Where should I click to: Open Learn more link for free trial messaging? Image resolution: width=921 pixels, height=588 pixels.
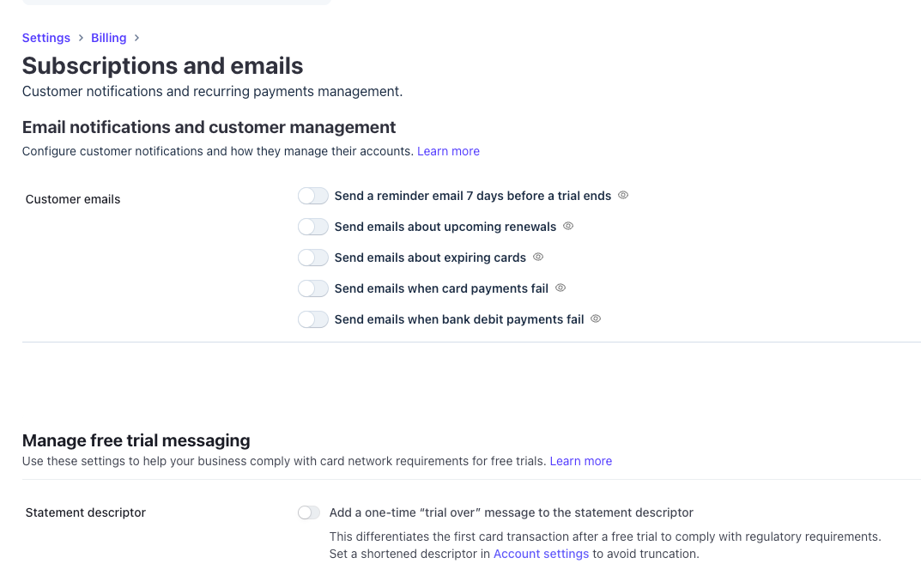tap(581, 461)
